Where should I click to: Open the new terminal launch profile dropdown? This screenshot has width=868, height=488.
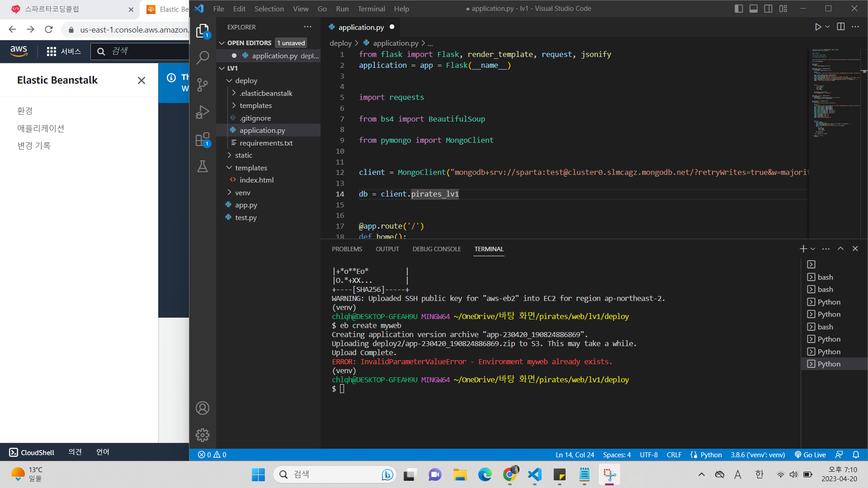813,249
